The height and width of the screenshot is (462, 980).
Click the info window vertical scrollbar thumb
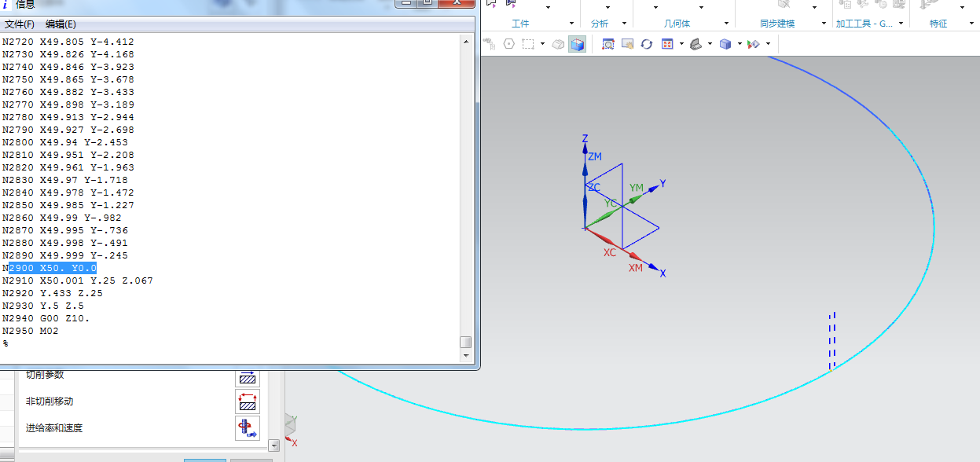coord(466,343)
